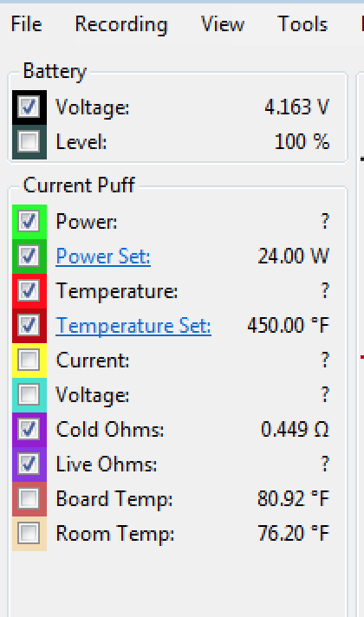Uncheck the Power Set checkbox
Image resolution: width=364 pixels, height=617 pixels.
pyautogui.click(x=29, y=257)
